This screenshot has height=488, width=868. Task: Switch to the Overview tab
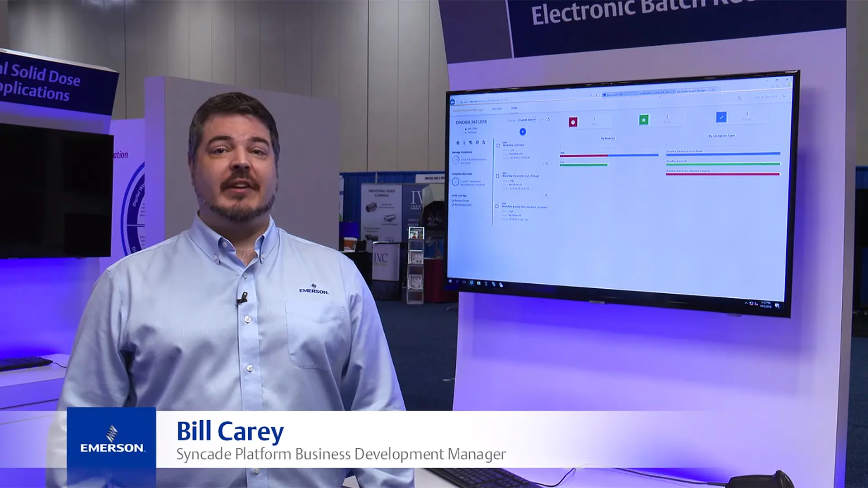pos(497,109)
